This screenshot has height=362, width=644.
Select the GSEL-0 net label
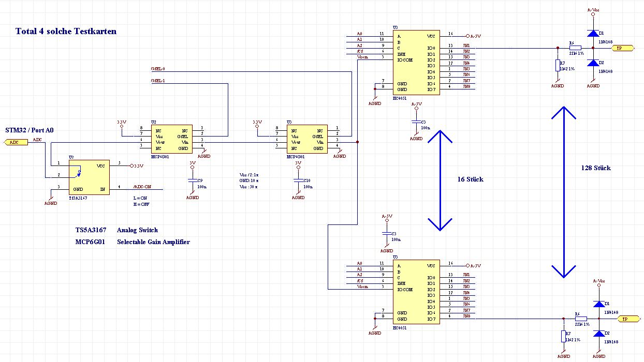click(157, 69)
